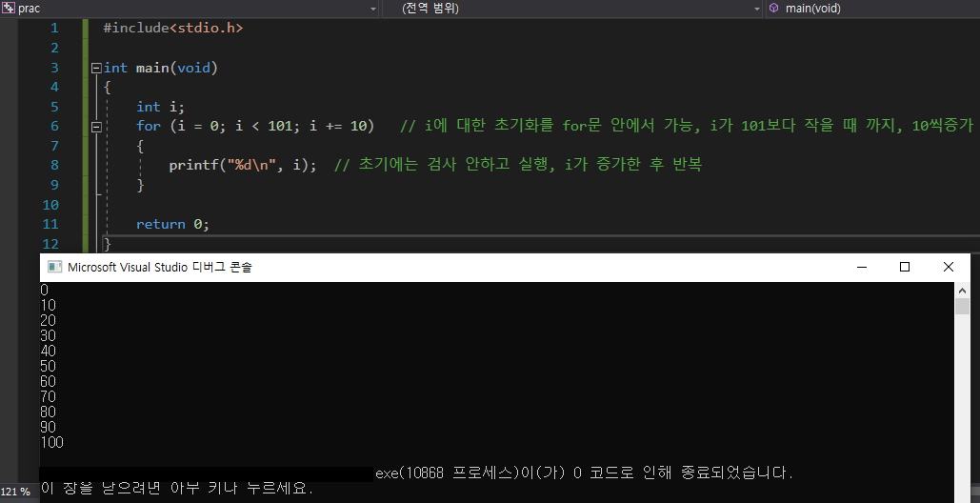The height and width of the screenshot is (503, 980).
Task: Minimize the debug console window
Action: click(x=862, y=268)
